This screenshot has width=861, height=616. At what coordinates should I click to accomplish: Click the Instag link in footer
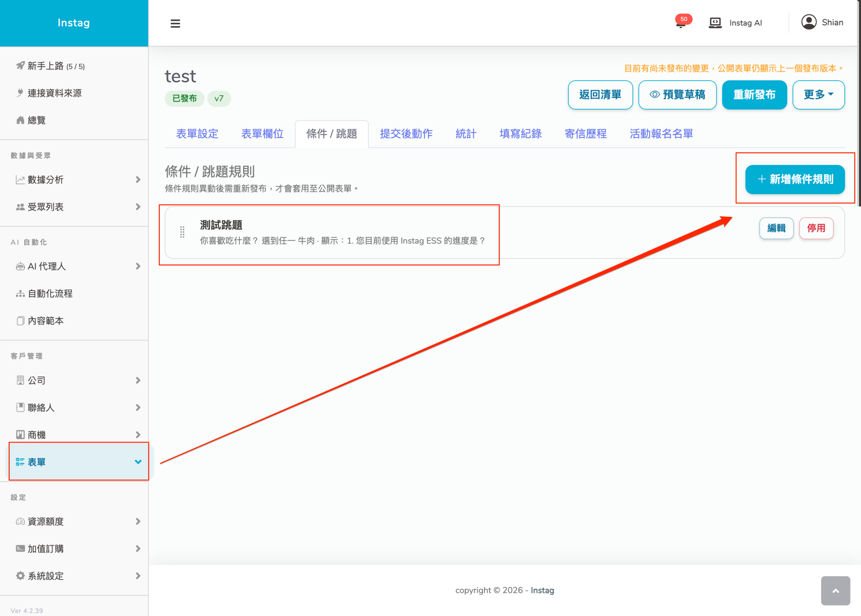542,590
